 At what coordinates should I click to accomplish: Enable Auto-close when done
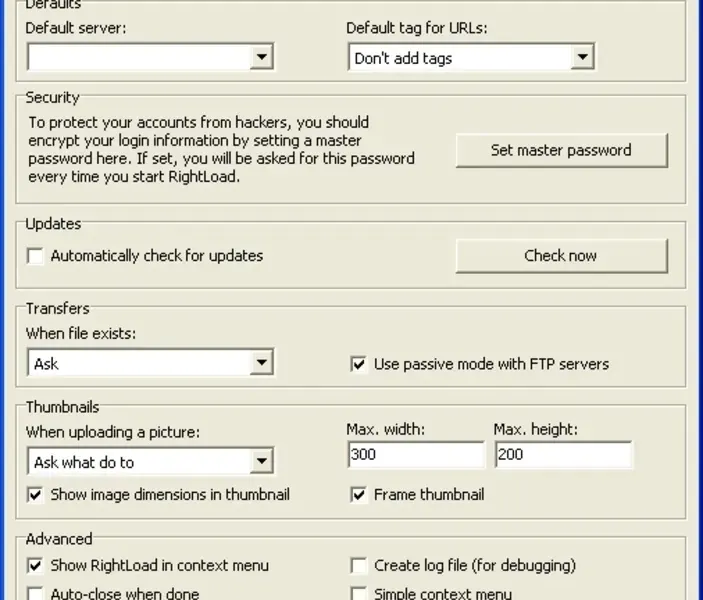[x=35, y=594]
